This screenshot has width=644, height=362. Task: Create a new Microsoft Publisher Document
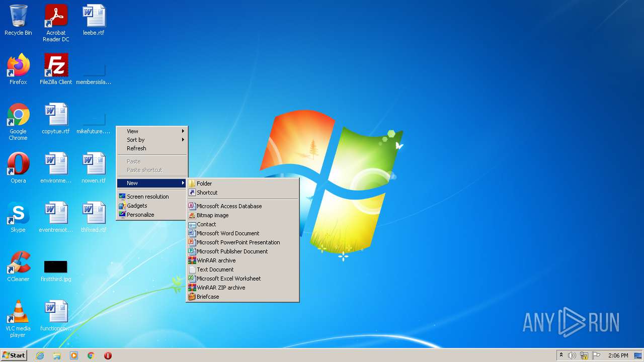(243, 251)
